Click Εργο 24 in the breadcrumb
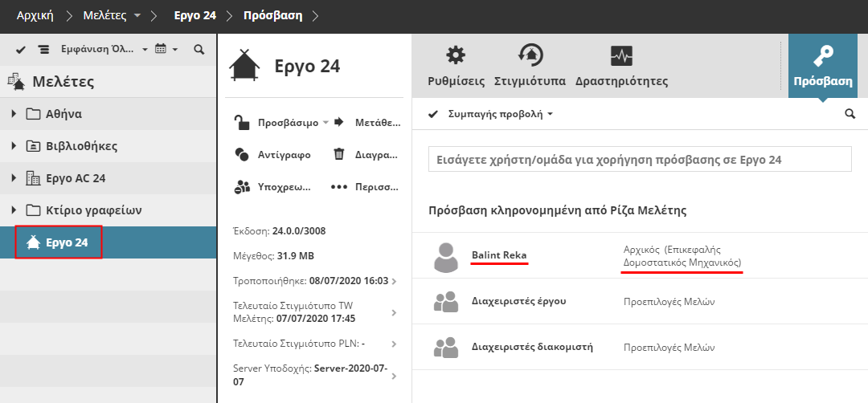868x403 pixels. coord(194,15)
